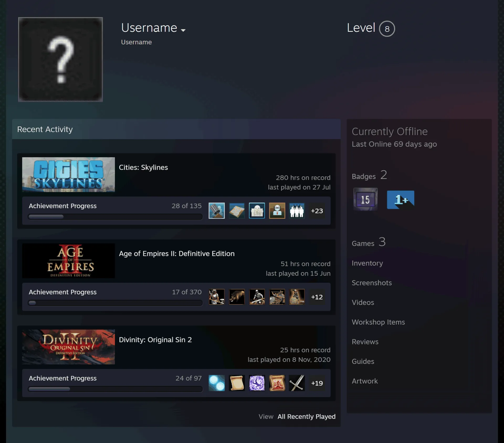
Task: Open the +23 more Cities: Skylines achievements
Action: (317, 211)
